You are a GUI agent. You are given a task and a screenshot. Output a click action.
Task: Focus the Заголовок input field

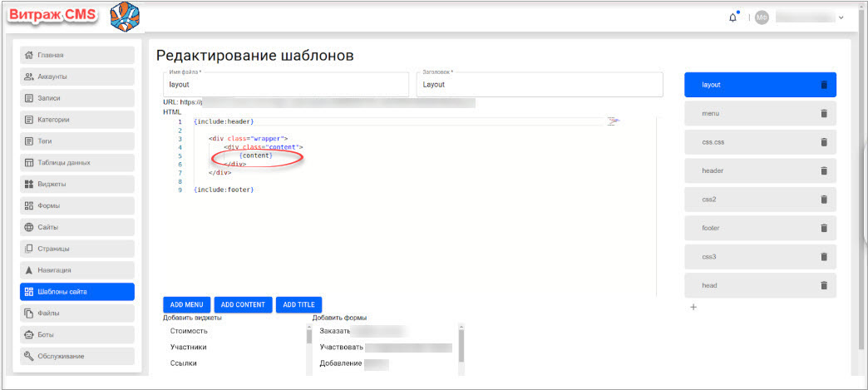click(x=540, y=85)
